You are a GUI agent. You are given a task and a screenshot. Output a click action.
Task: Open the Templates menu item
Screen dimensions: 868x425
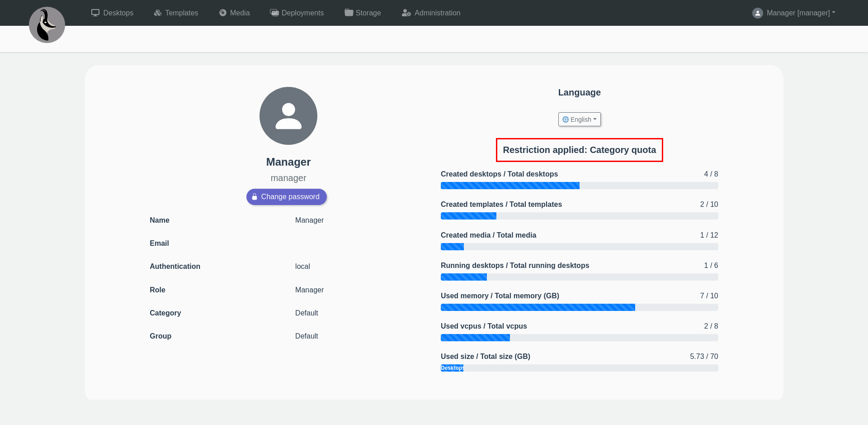[181, 13]
